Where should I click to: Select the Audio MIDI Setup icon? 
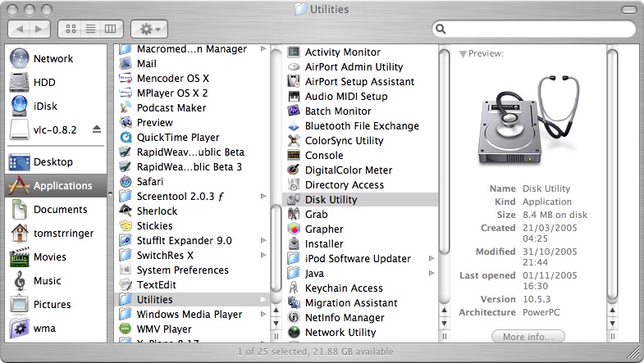(294, 97)
